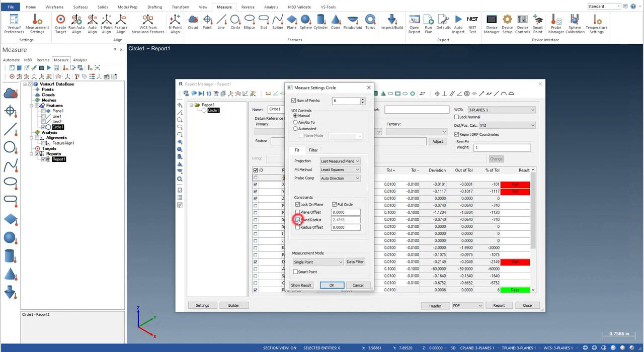Open the Wireframe ribbon tab
Viewport: 644px width, 352px height.
(x=54, y=7)
